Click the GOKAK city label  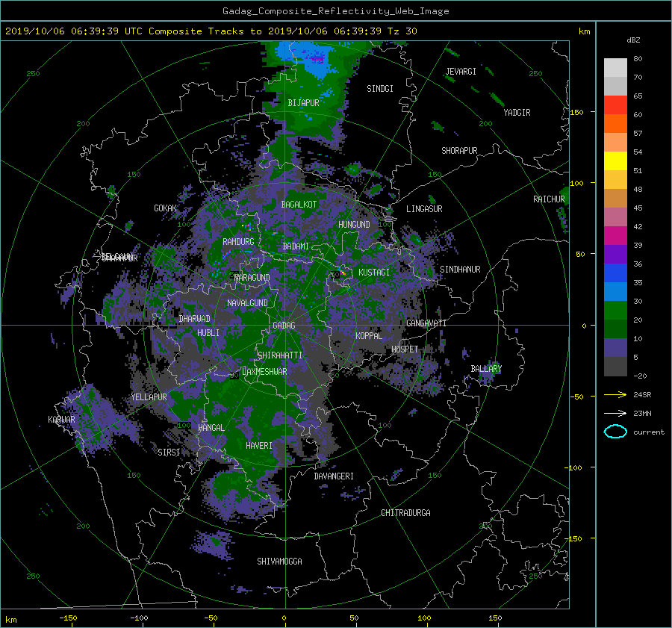pyautogui.click(x=165, y=208)
